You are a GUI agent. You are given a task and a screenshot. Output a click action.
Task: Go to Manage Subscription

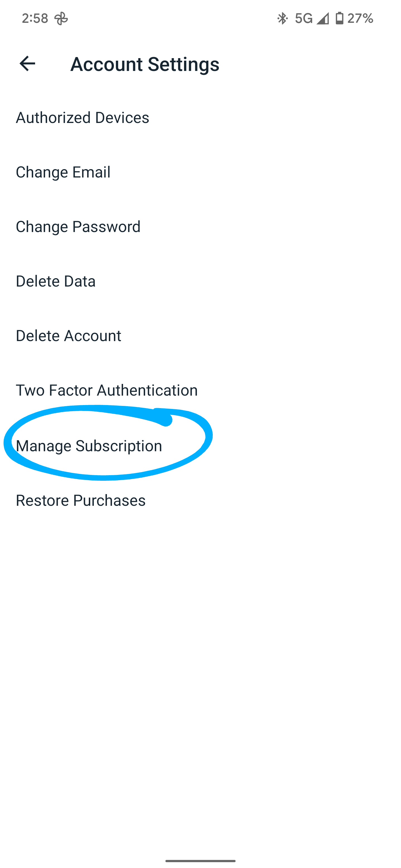tap(89, 446)
